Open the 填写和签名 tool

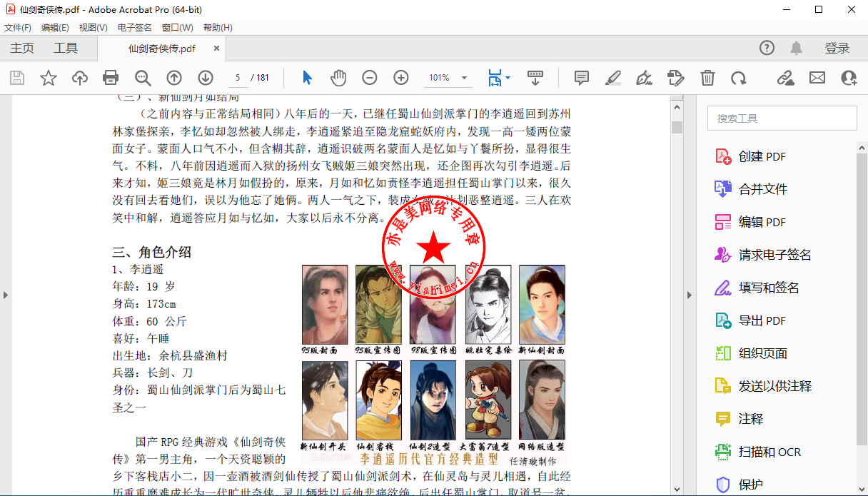coord(768,288)
